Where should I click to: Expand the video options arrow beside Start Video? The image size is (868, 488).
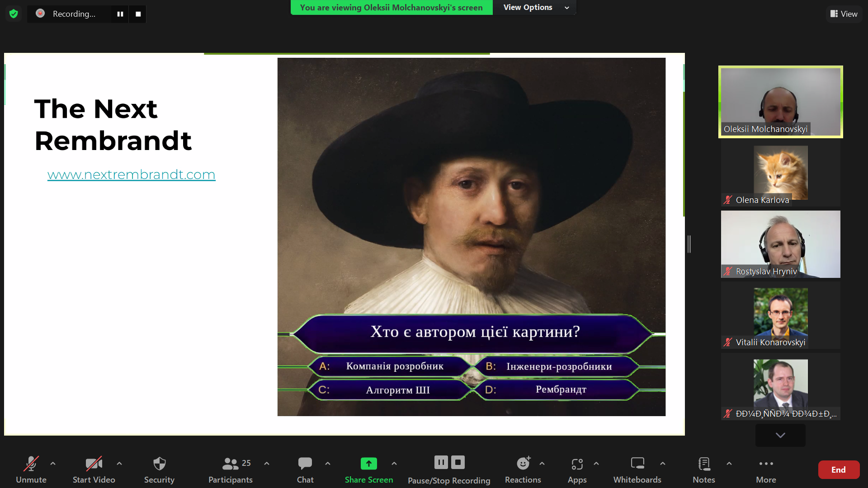119,463
